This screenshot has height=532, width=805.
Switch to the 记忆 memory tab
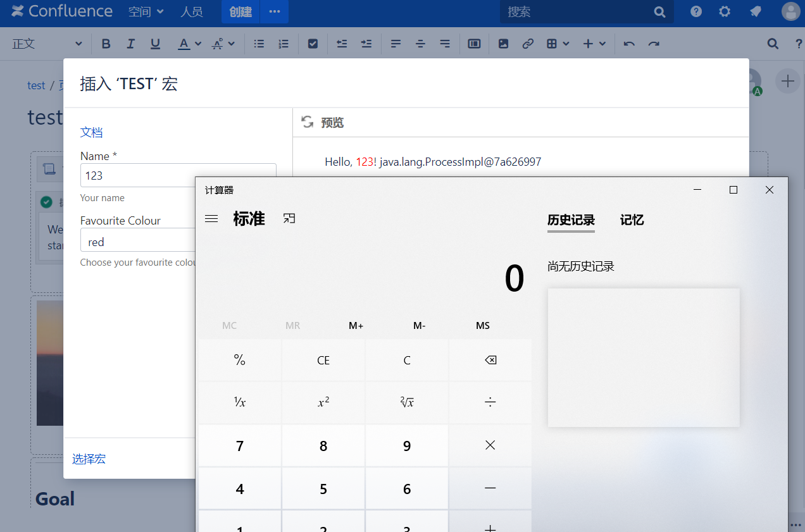coord(632,220)
